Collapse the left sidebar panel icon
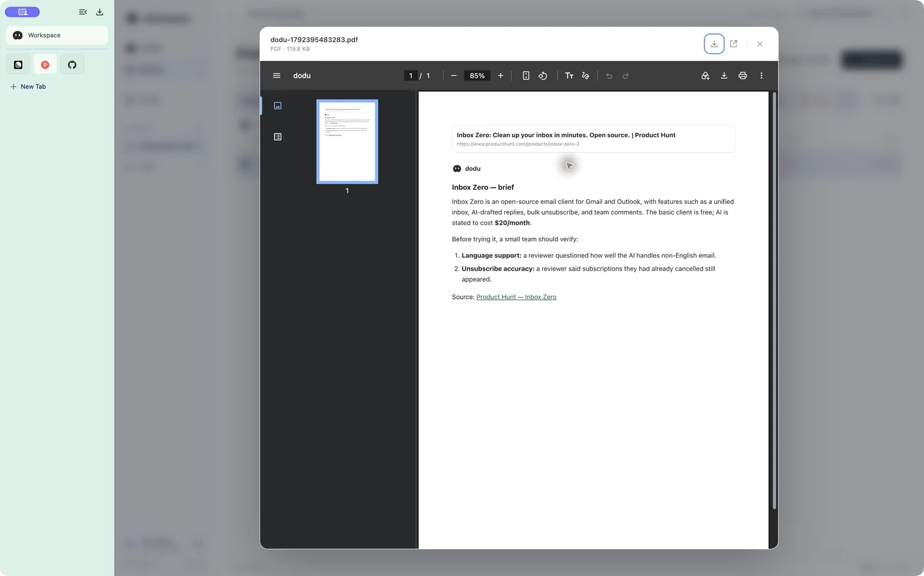924x576 pixels. [83, 12]
